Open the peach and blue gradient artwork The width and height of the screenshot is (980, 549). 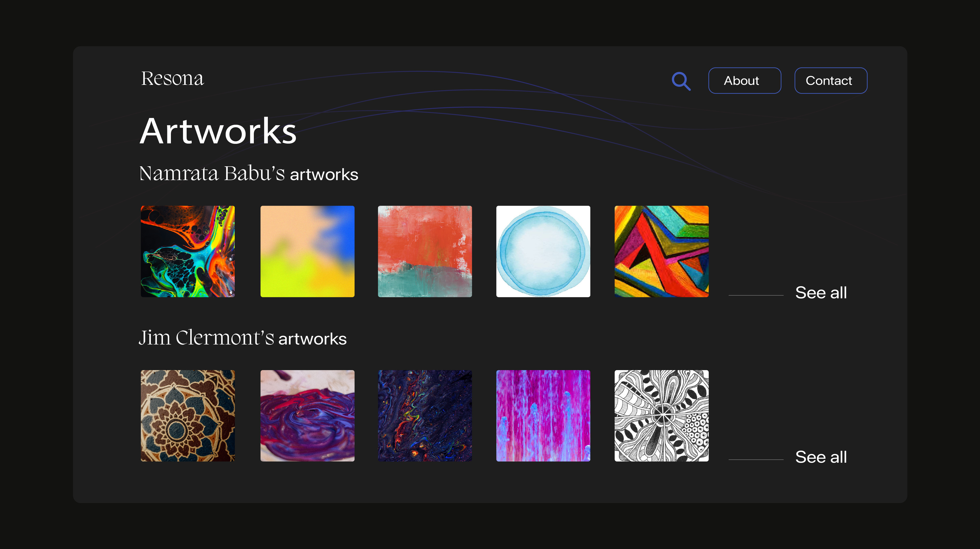pos(307,251)
